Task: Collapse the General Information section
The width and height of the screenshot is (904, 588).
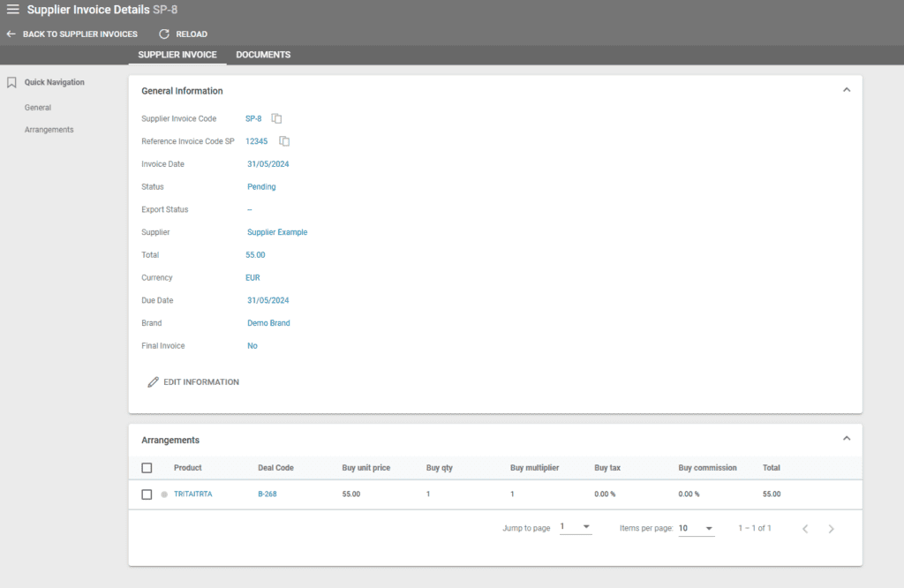Action: click(x=846, y=90)
